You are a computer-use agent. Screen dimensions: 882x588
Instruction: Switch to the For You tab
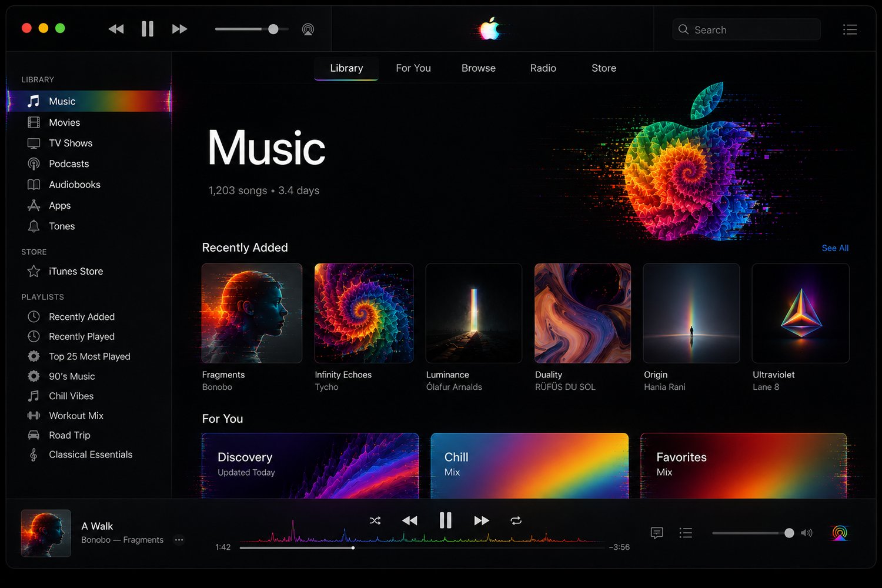413,68
